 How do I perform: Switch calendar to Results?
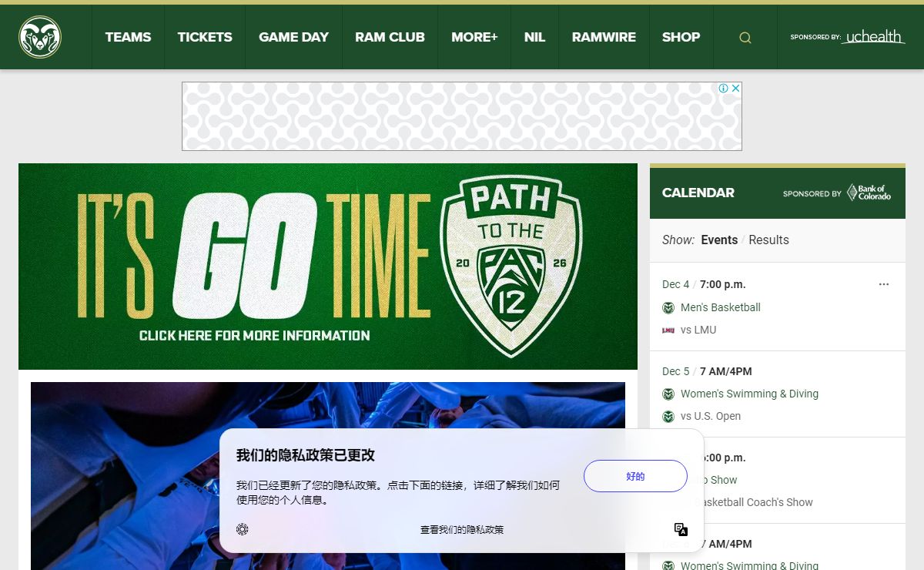click(x=768, y=240)
